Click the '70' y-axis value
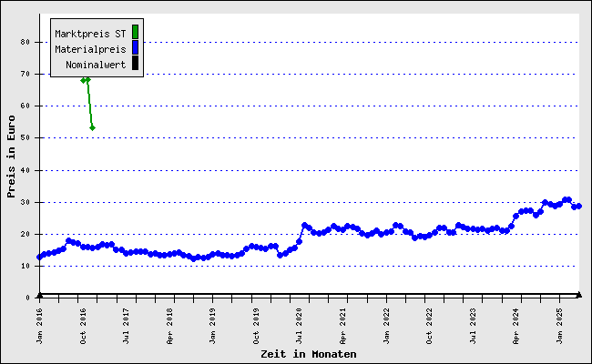This screenshot has height=364, width=592. [x=25, y=75]
